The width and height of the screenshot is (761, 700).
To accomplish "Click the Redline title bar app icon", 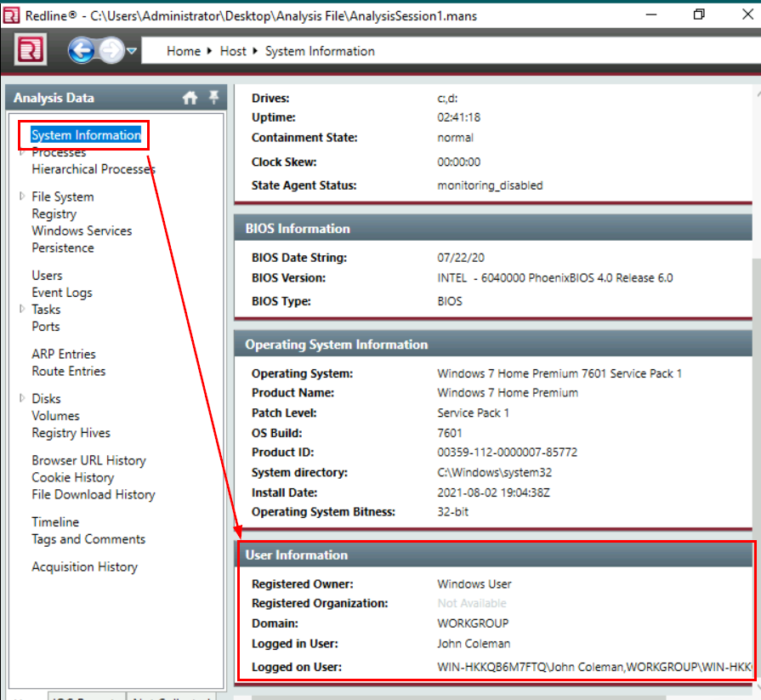I will [11, 15].
